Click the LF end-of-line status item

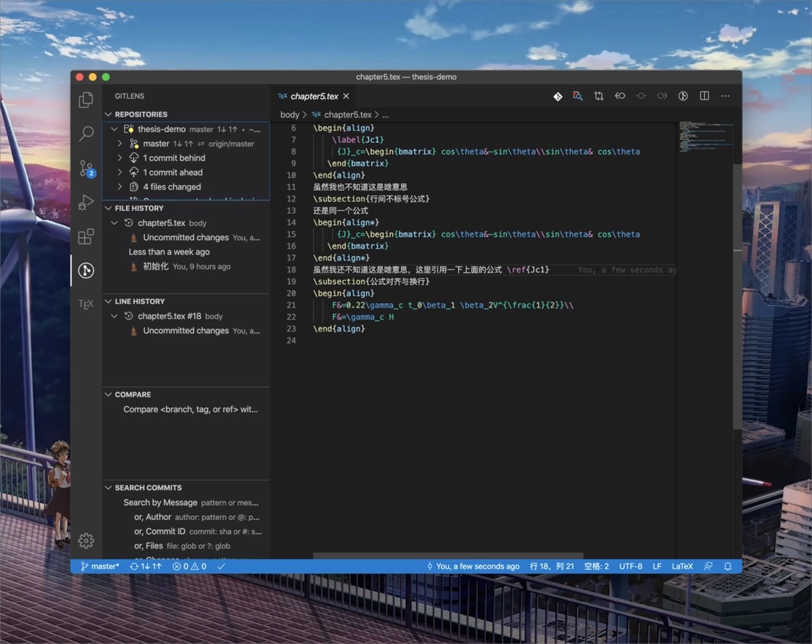pos(657,566)
